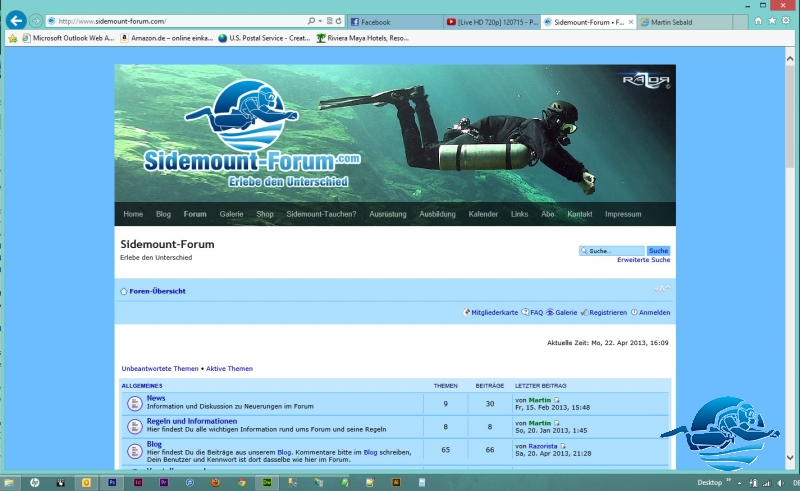Click the Suche... search input field

coord(612,251)
